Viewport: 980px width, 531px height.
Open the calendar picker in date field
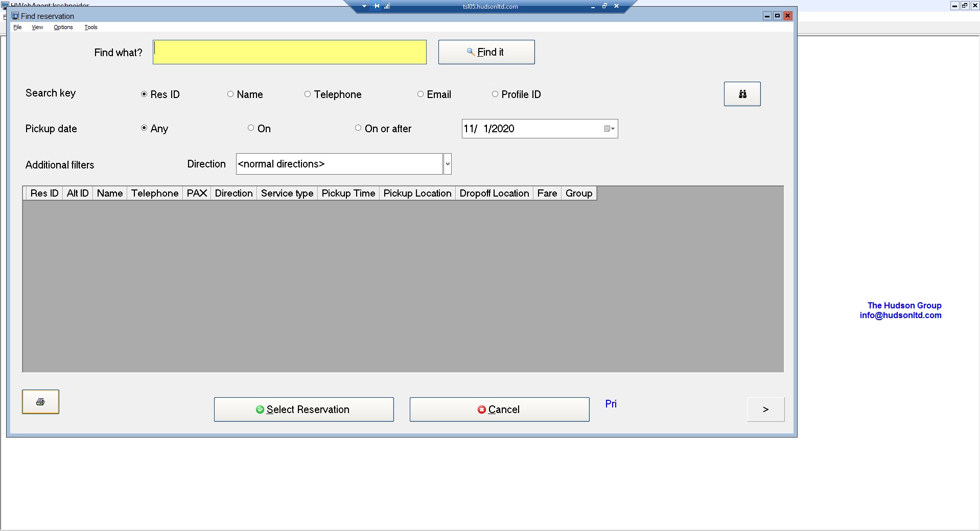click(609, 129)
